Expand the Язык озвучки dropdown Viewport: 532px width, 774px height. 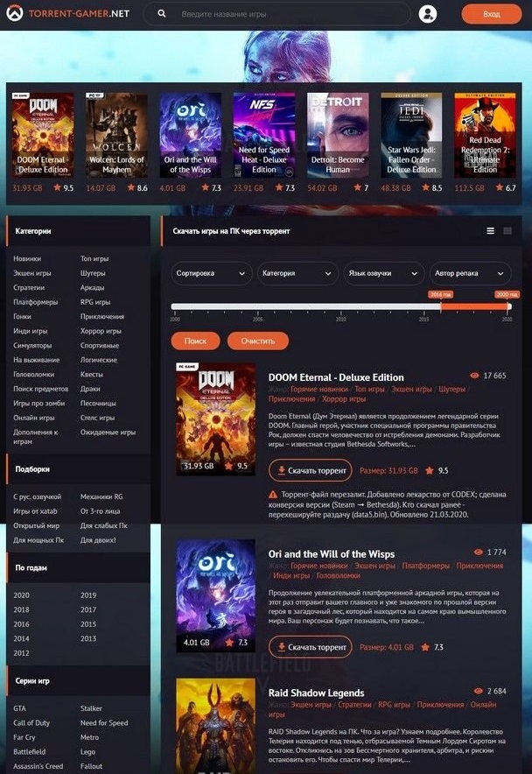[383, 273]
